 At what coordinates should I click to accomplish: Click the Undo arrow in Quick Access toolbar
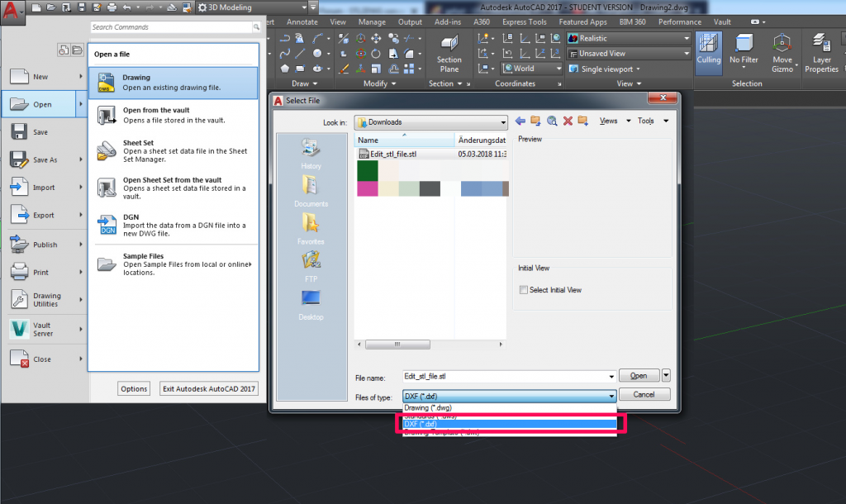click(127, 7)
